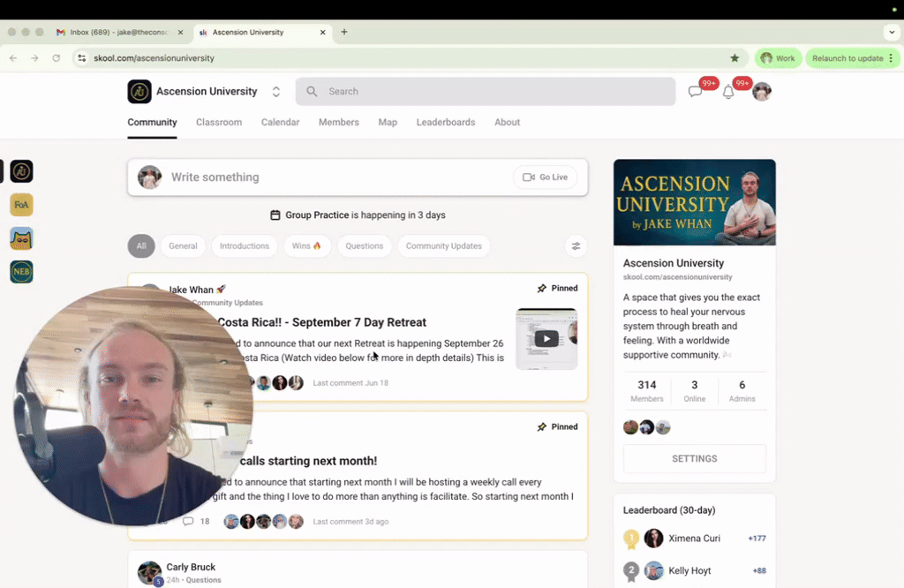Screen dimensions: 904x588
Task: Open Carly Bruck author name
Action: (x=191, y=567)
